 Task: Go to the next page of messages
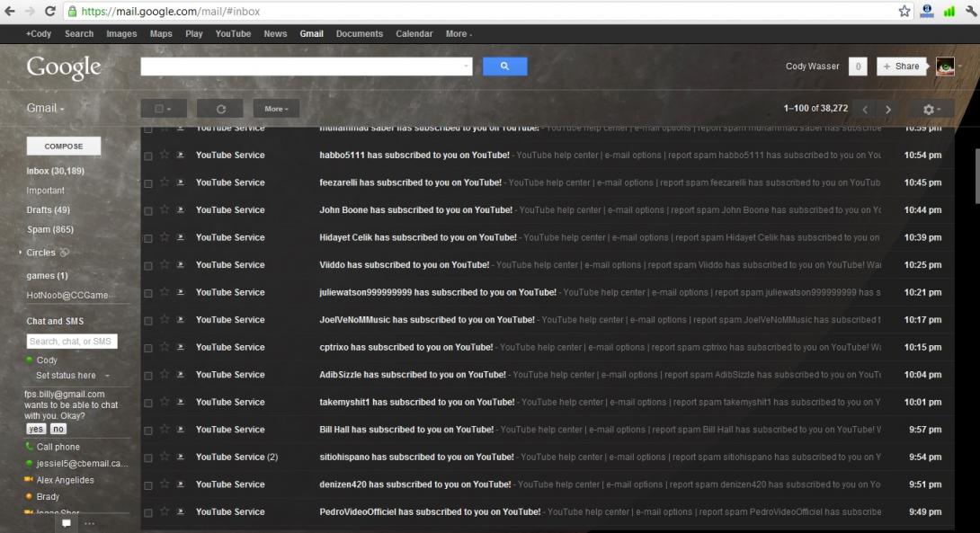click(888, 110)
